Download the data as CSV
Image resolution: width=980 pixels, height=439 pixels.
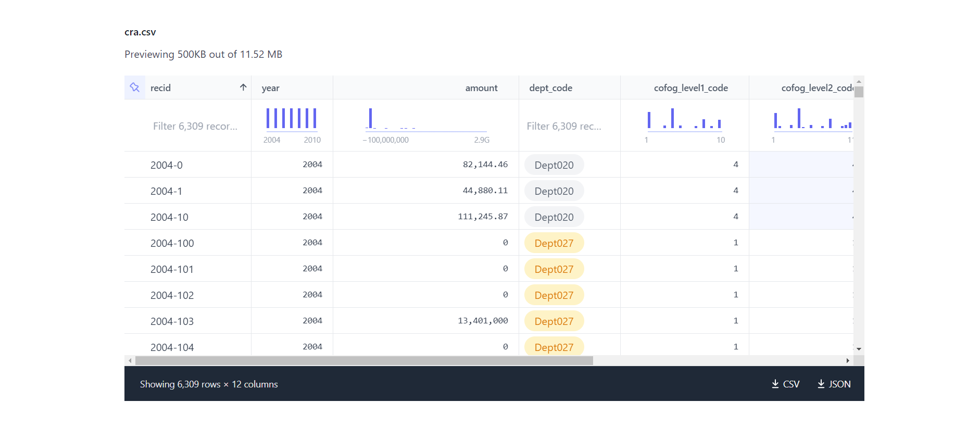pos(785,384)
